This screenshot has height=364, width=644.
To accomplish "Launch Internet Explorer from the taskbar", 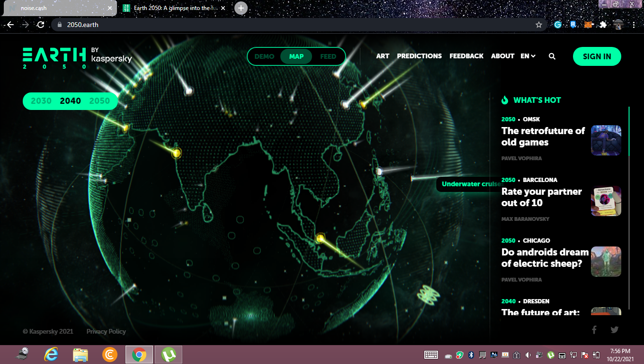I will pos(51,355).
